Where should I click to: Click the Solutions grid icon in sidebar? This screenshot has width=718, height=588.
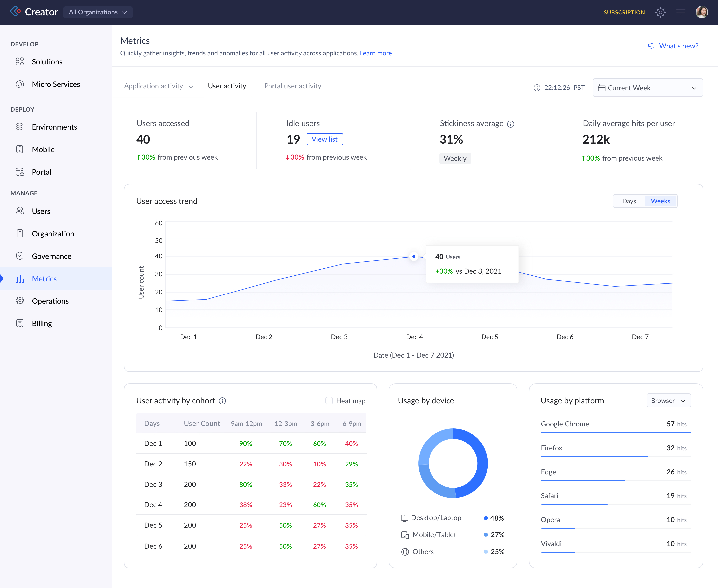[20, 62]
